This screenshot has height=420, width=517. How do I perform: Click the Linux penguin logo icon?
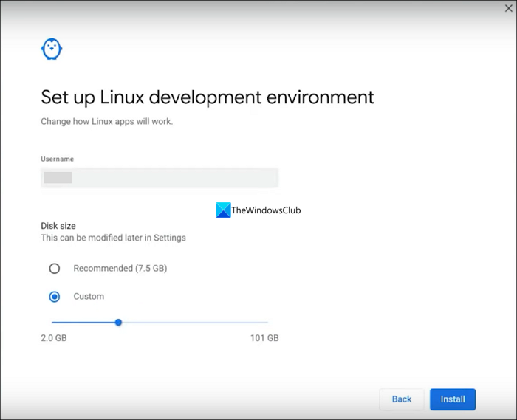tap(52, 49)
